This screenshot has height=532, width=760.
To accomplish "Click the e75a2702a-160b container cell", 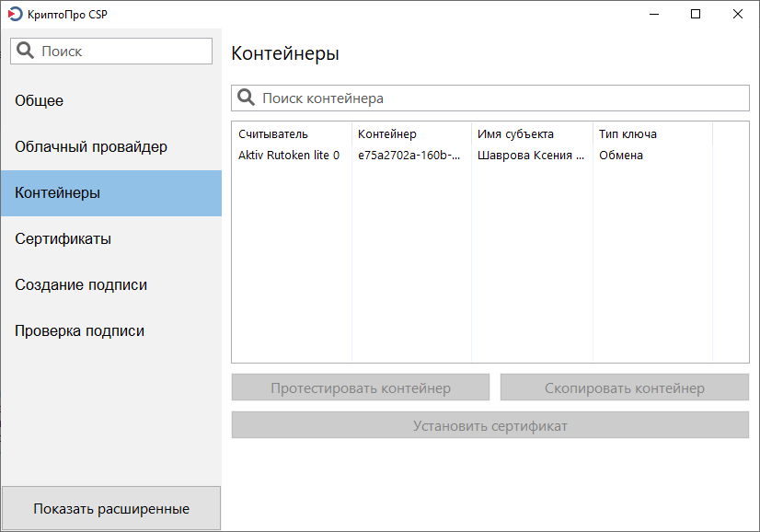I will click(x=409, y=156).
